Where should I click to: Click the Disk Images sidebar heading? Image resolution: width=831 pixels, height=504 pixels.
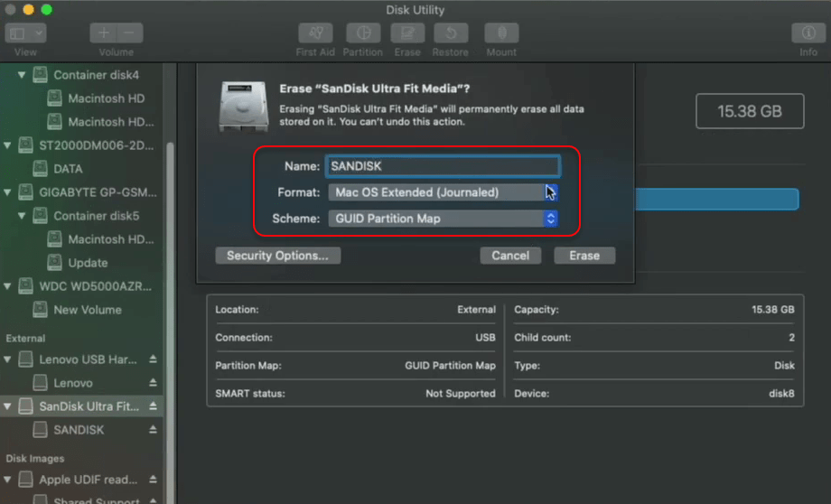coord(35,459)
